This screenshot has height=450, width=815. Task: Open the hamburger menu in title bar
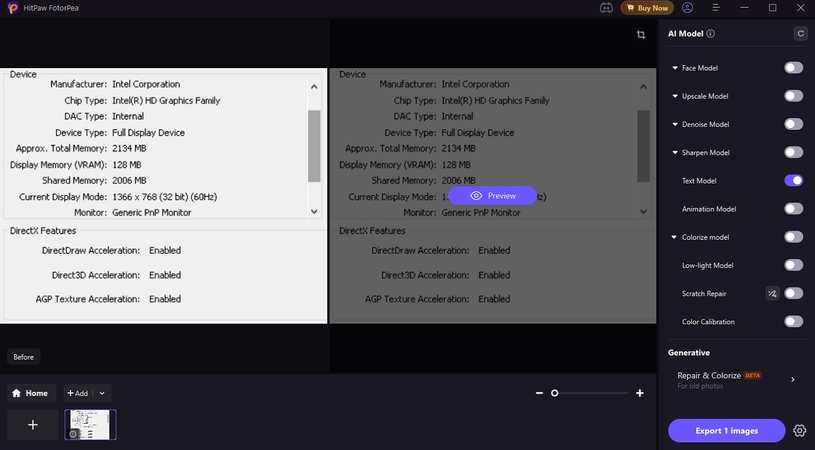(715, 8)
